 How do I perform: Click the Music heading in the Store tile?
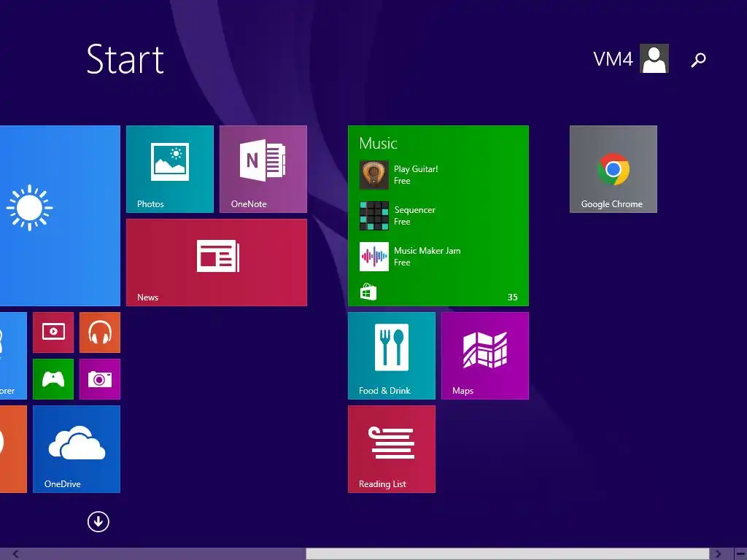click(x=379, y=144)
